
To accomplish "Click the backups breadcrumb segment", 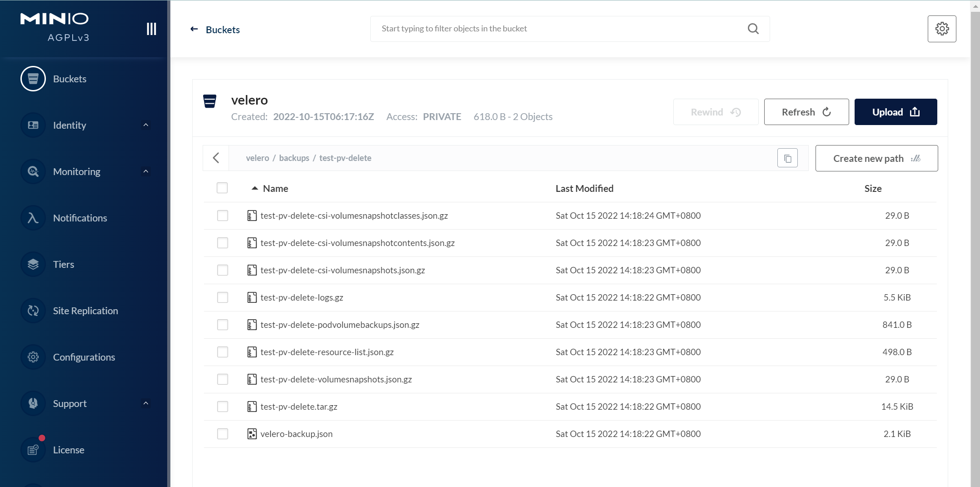I will point(294,158).
